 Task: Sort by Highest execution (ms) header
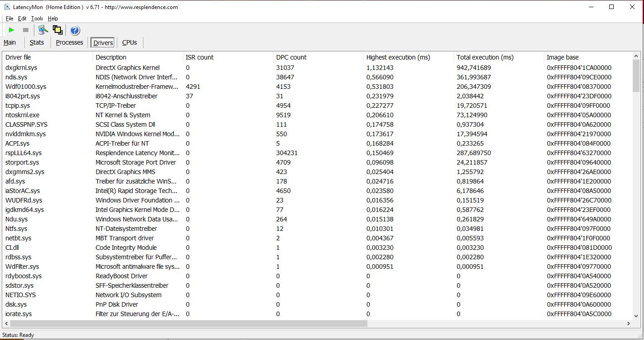click(409, 57)
